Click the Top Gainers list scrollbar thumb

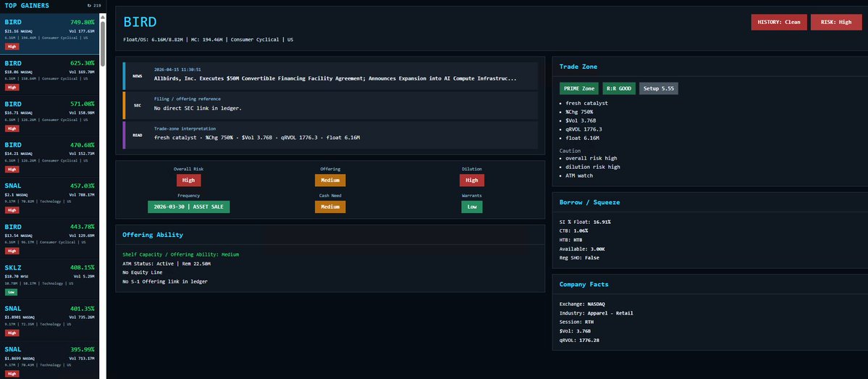[102, 44]
